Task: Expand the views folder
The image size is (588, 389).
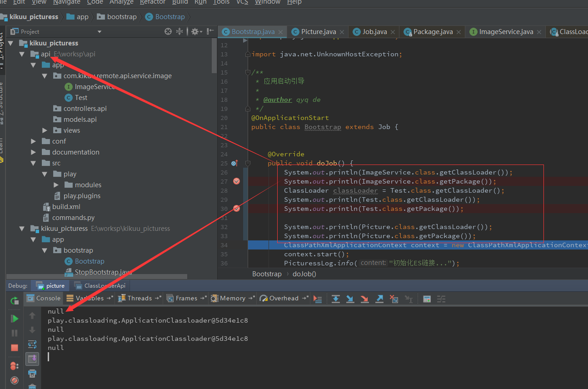Action: tap(45, 130)
